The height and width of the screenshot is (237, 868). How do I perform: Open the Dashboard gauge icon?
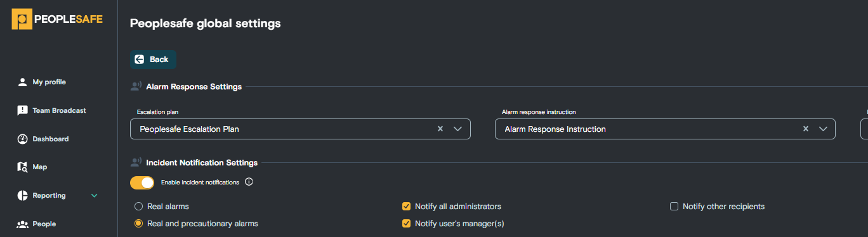22,139
